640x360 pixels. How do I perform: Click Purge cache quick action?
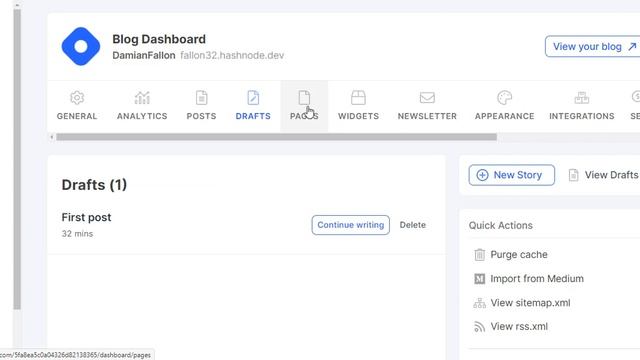(x=511, y=255)
